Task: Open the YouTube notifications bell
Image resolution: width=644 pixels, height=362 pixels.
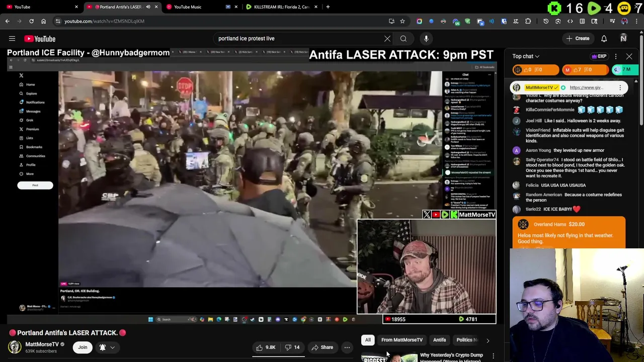Action: coord(604,39)
